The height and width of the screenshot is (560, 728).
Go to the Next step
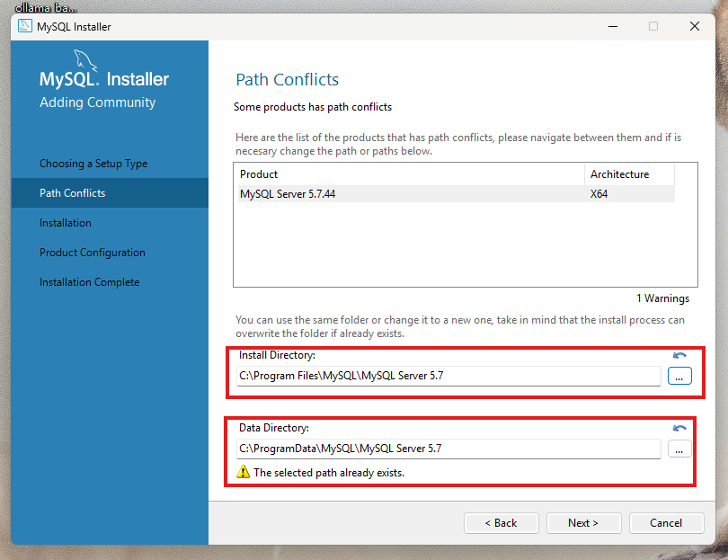coord(583,523)
